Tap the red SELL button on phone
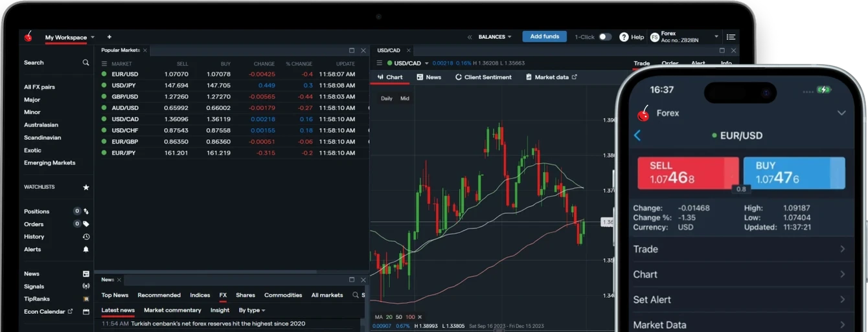Image resolution: width=868 pixels, height=332 pixels. click(x=687, y=173)
